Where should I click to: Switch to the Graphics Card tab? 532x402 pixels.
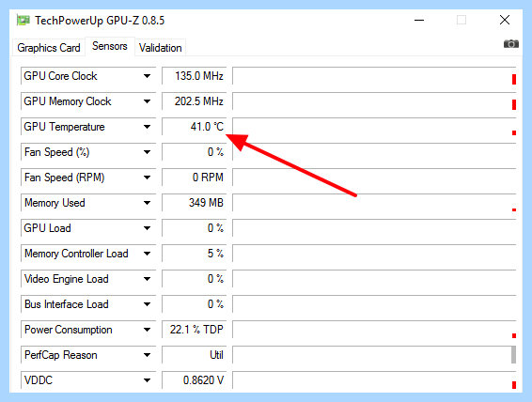49,48
